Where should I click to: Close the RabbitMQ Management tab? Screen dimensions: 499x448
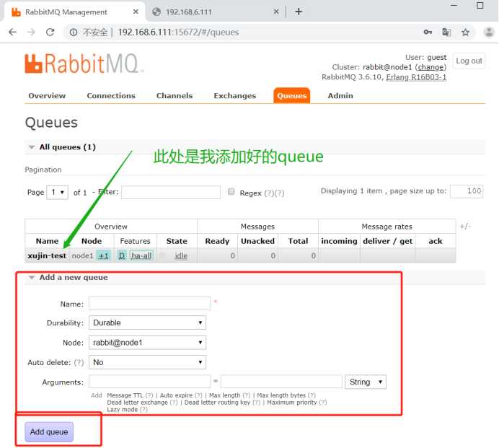[x=136, y=12]
